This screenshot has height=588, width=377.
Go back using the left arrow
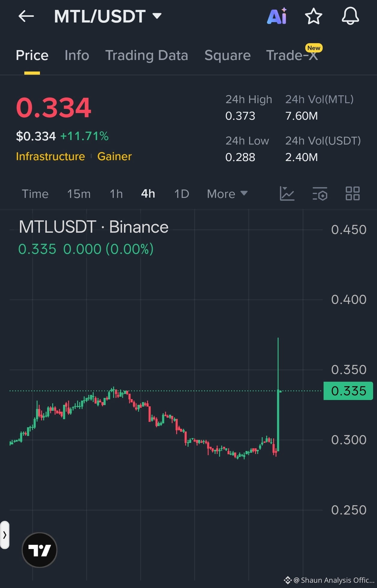pos(26,16)
